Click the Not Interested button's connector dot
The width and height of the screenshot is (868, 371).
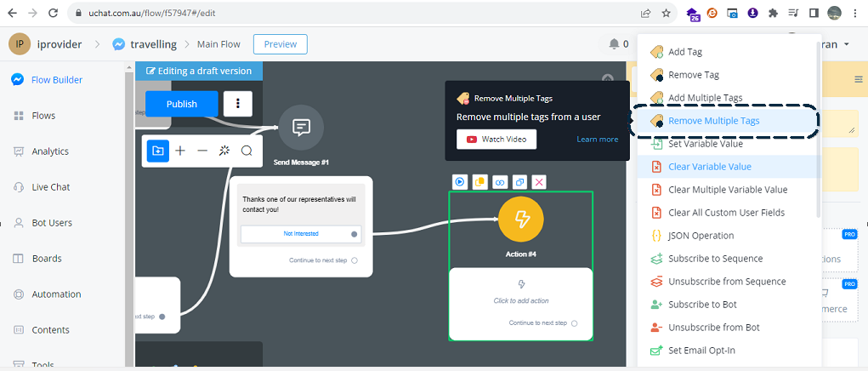[x=355, y=234]
